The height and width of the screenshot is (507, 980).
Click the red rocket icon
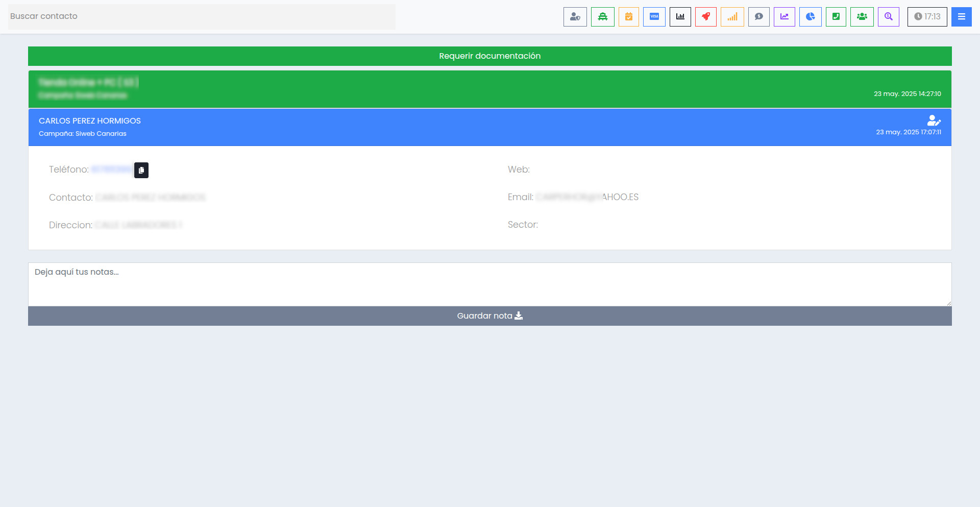[x=705, y=17]
